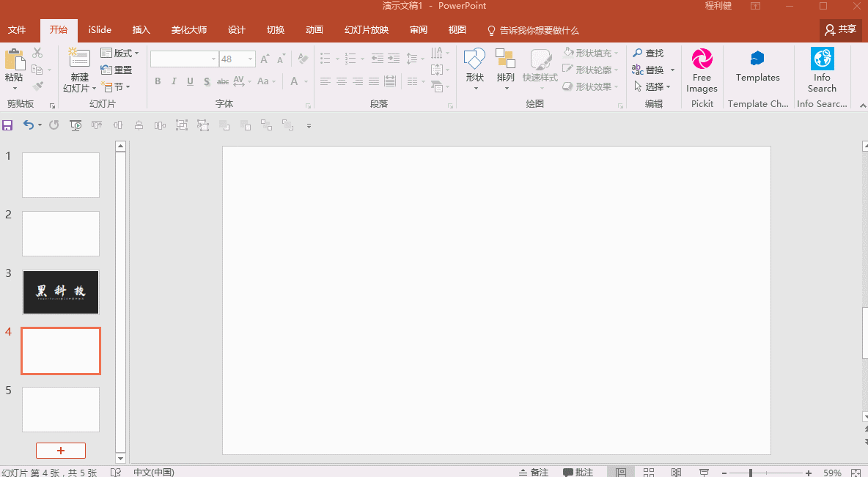Switch to slide sorter view icon

pos(649,473)
